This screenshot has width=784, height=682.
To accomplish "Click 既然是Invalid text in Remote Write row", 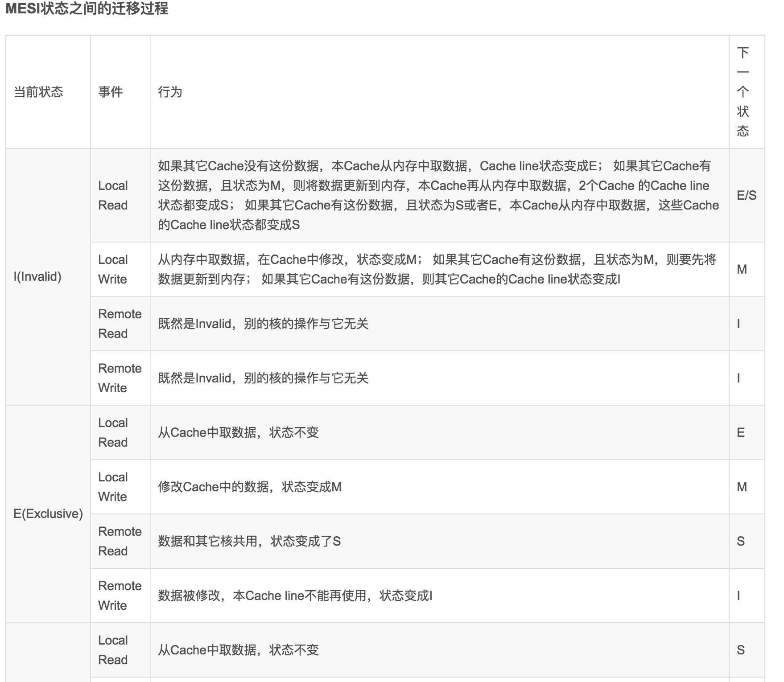I will (x=263, y=378).
